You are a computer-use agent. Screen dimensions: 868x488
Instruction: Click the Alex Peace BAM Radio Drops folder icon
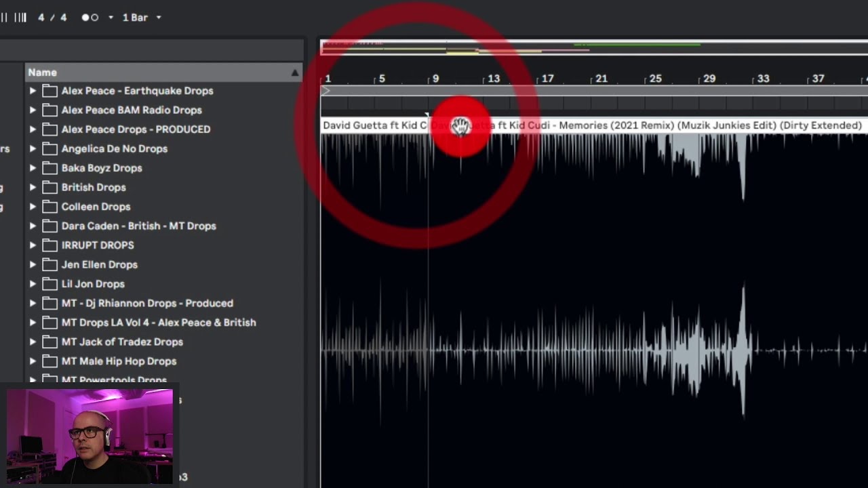(x=50, y=110)
